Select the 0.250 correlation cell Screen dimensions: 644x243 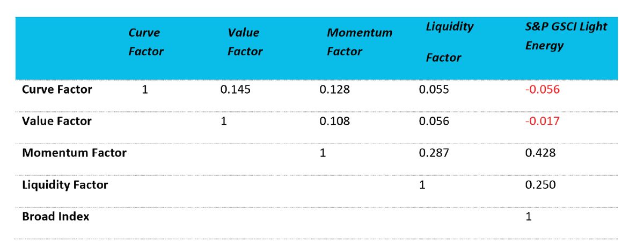point(540,185)
